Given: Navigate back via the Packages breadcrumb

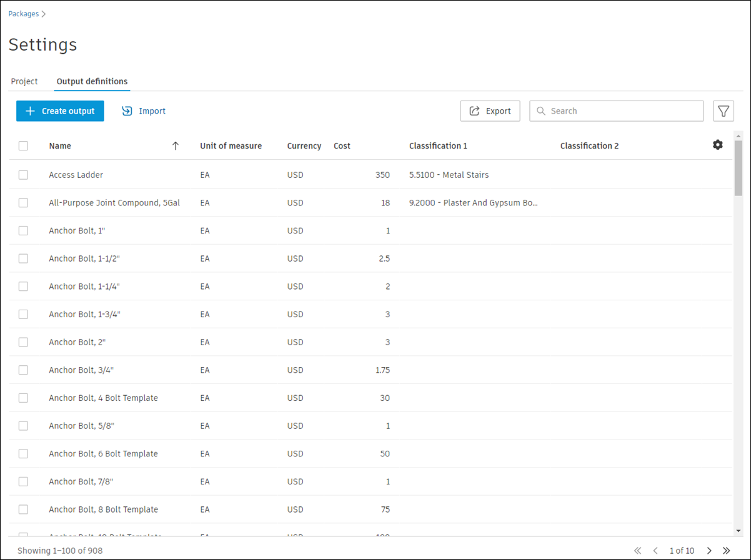Looking at the screenshot, I should 24,14.
